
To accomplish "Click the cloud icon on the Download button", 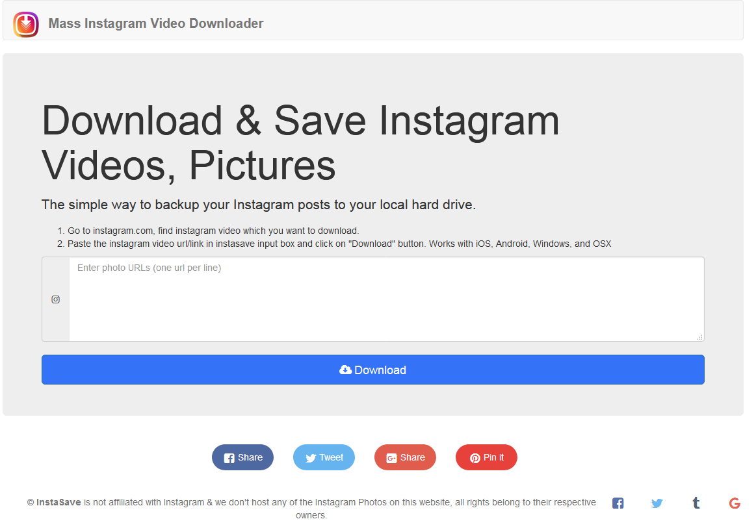I will click(x=345, y=370).
